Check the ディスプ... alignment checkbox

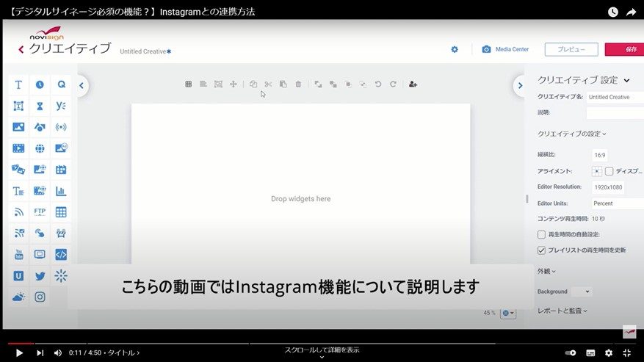609,171
